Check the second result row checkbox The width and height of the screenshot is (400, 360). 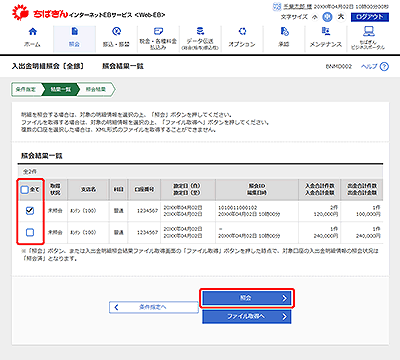pyautogui.click(x=30, y=232)
